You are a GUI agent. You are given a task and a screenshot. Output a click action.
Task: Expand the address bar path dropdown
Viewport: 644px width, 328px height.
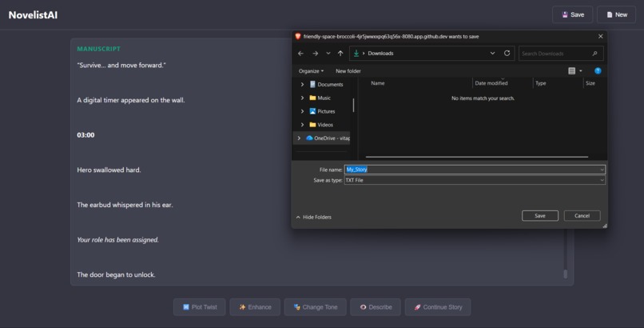click(x=492, y=53)
